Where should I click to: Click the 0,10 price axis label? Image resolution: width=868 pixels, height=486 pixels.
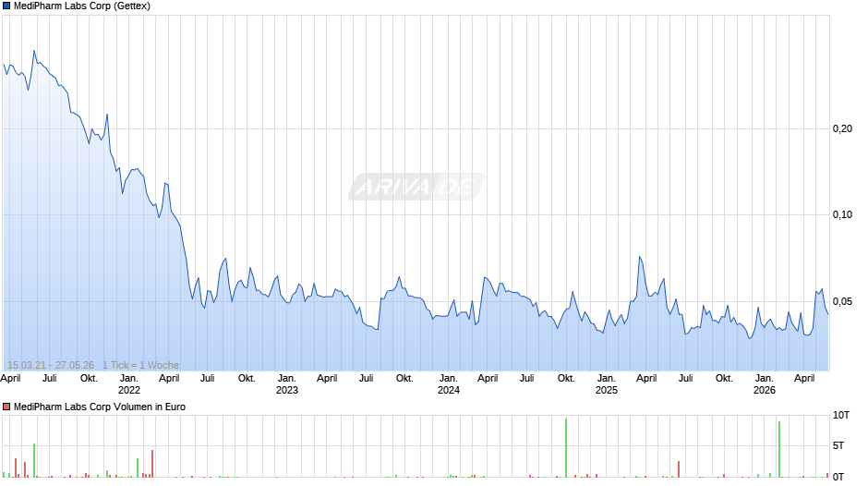(842, 214)
